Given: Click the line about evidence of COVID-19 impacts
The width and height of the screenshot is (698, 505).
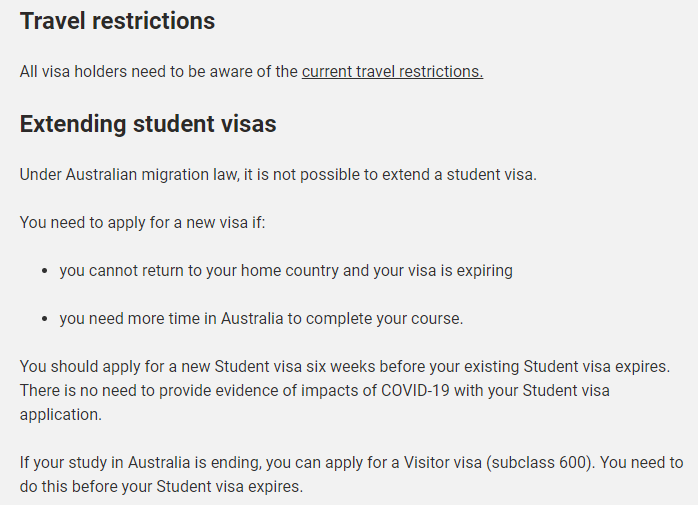Looking at the screenshot, I should (x=315, y=391).
